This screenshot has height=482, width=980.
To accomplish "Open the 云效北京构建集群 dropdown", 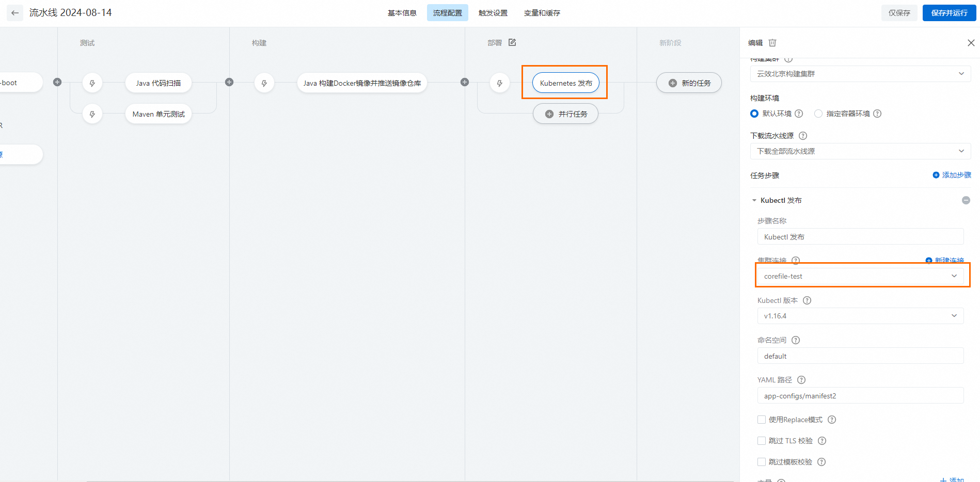I will pyautogui.click(x=860, y=74).
